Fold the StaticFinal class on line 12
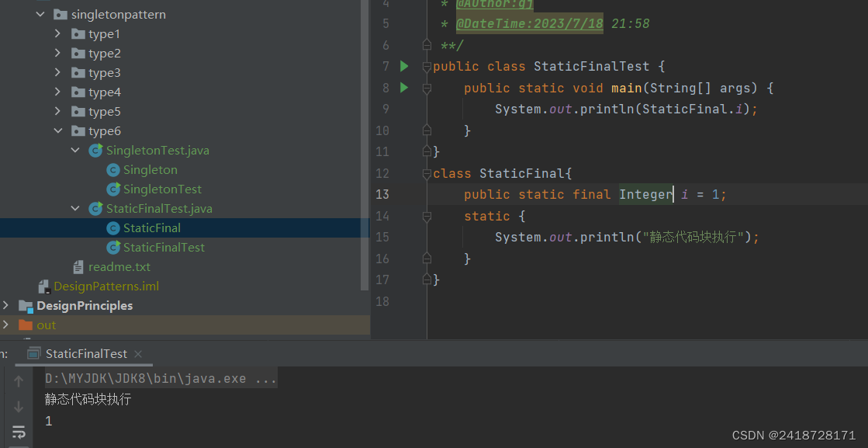868x448 pixels. 426,173
